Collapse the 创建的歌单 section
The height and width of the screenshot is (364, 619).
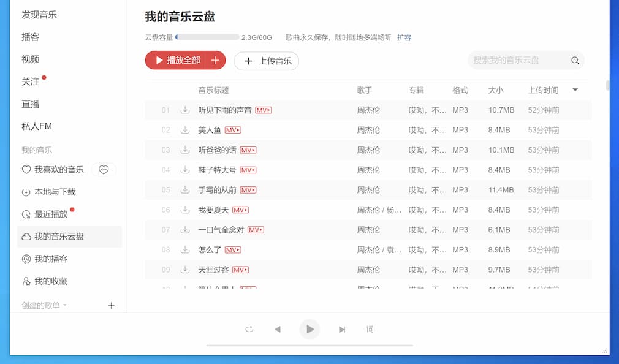pyautogui.click(x=65, y=305)
